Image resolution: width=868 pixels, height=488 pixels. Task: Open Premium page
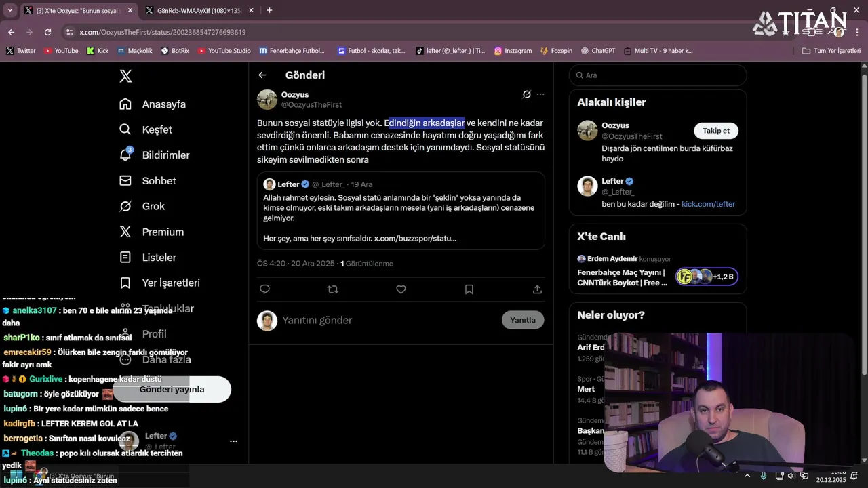(151, 232)
